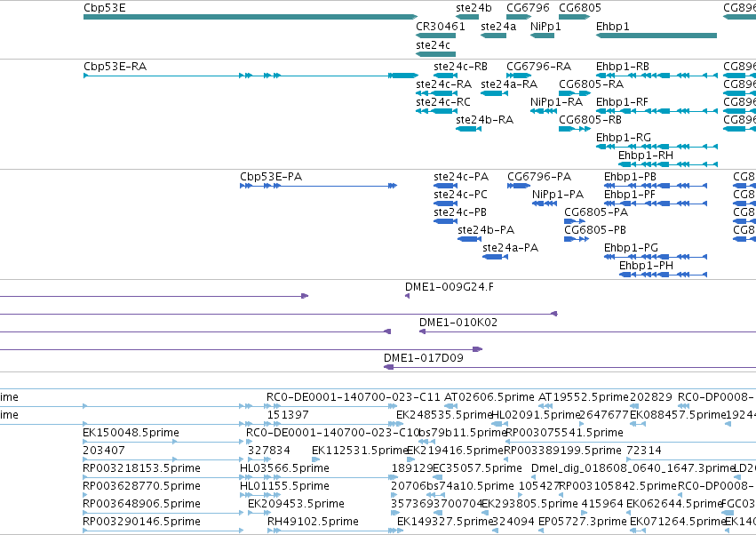This screenshot has height=535, width=756.
Task: Click the Ehbp1-PH protein label
Action: 646,266
